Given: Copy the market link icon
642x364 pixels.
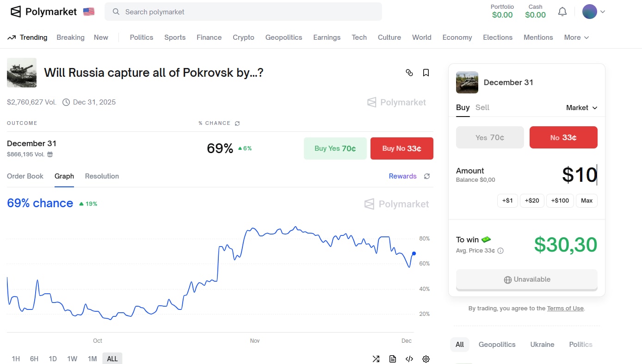Looking at the screenshot, I should coord(409,73).
